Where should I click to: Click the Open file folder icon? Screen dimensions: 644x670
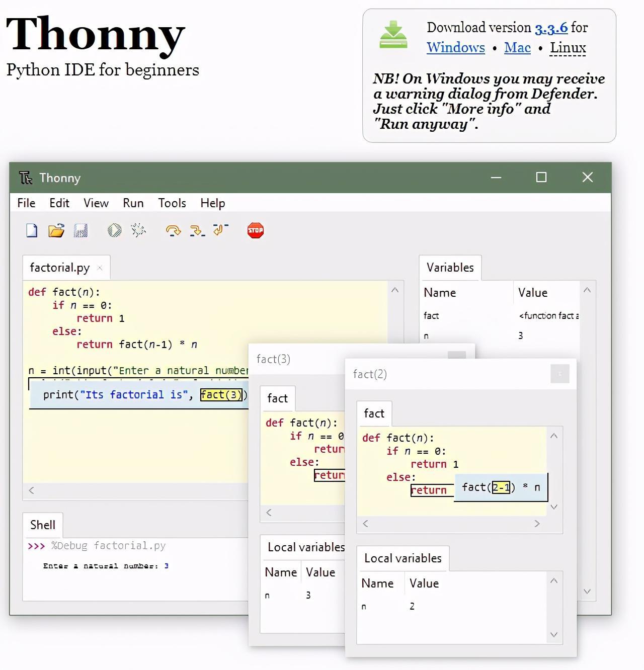tap(56, 230)
